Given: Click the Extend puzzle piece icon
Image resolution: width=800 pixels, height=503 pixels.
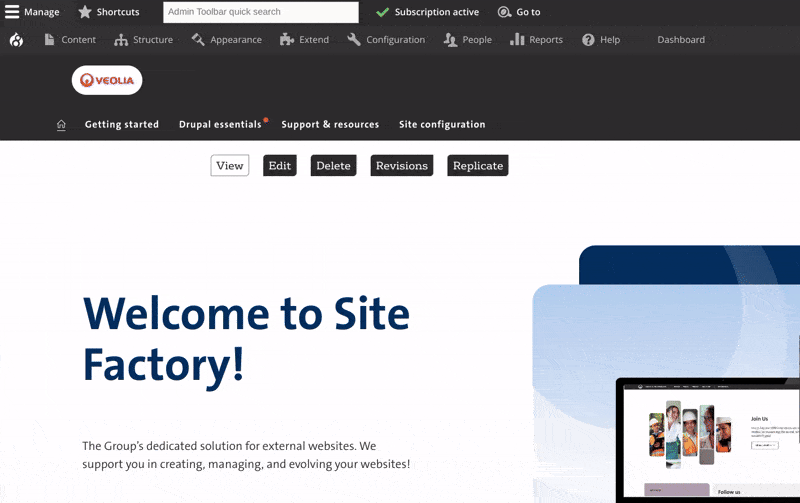Looking at the screenshot, I should [287, 39].
